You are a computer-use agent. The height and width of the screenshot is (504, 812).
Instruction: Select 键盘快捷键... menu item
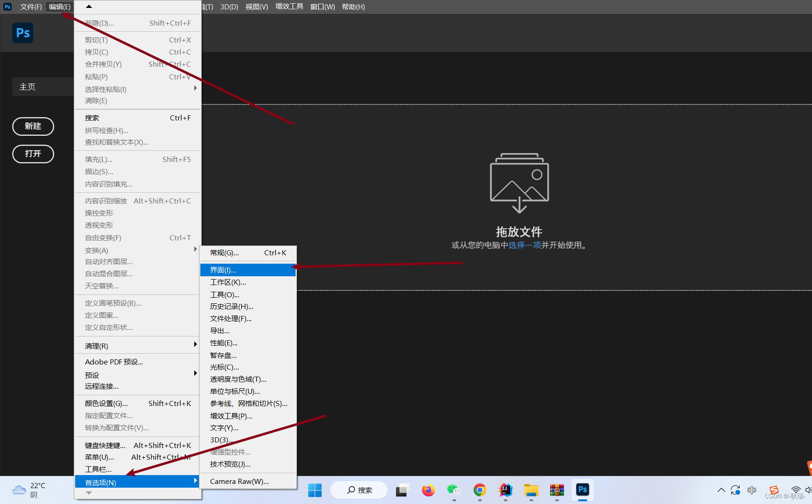pos(138,445)
